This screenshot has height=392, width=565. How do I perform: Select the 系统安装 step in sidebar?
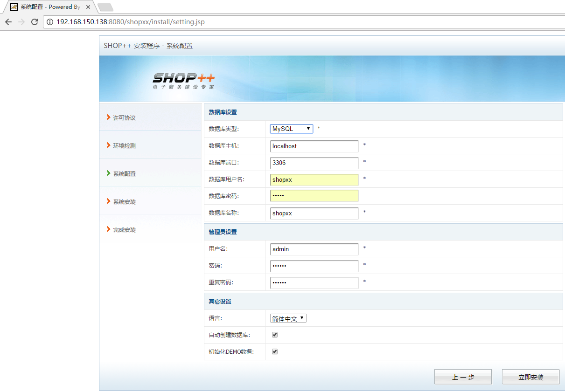[124, 202]
